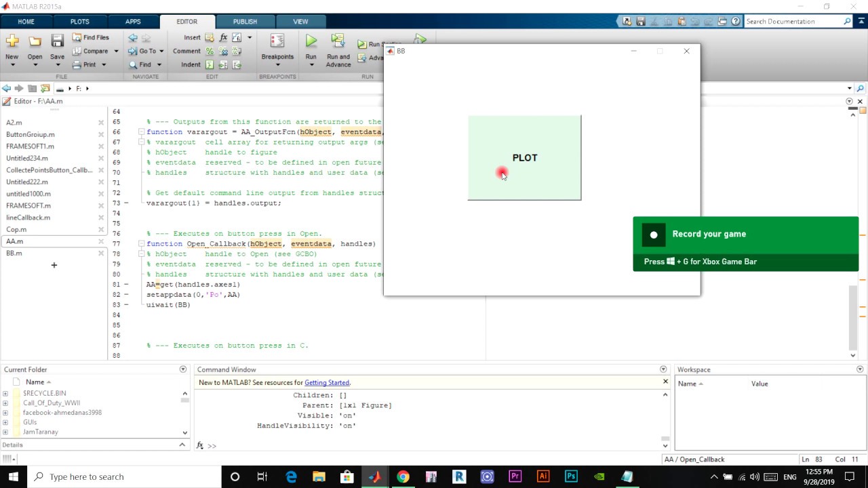Image resolution: width=868 pixels, height=488 pixels.
Task: Expand the Print dropdown arrow
Action: 104,64
